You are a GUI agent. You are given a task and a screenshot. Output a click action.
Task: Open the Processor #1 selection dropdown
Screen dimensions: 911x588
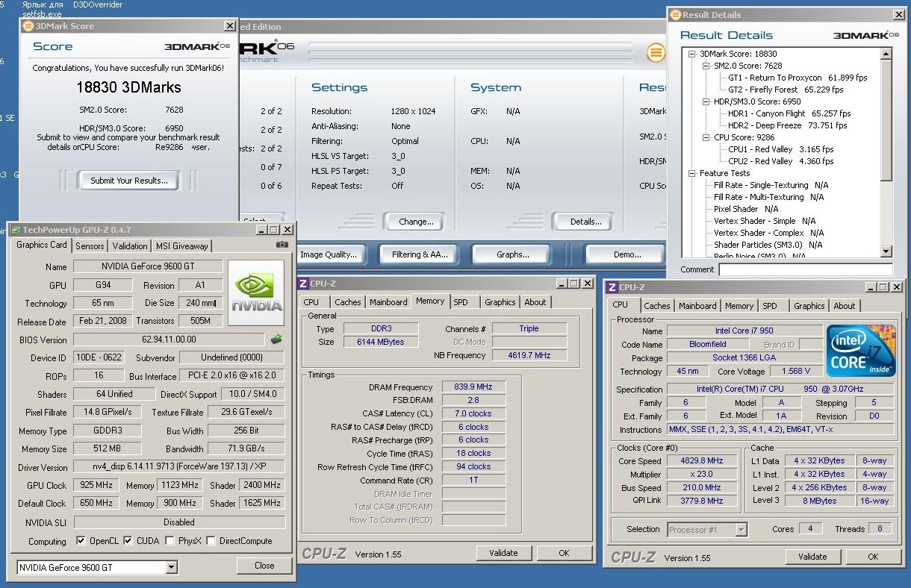pyautogui.click(x=741, y=530)
